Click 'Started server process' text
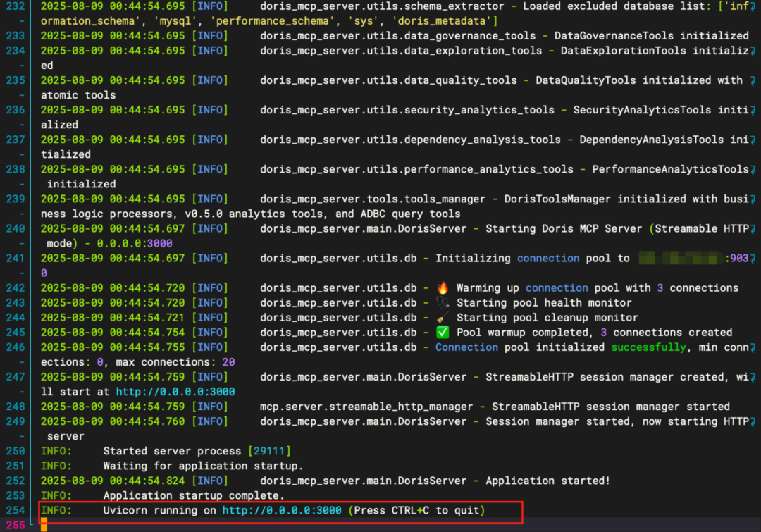 173,451
